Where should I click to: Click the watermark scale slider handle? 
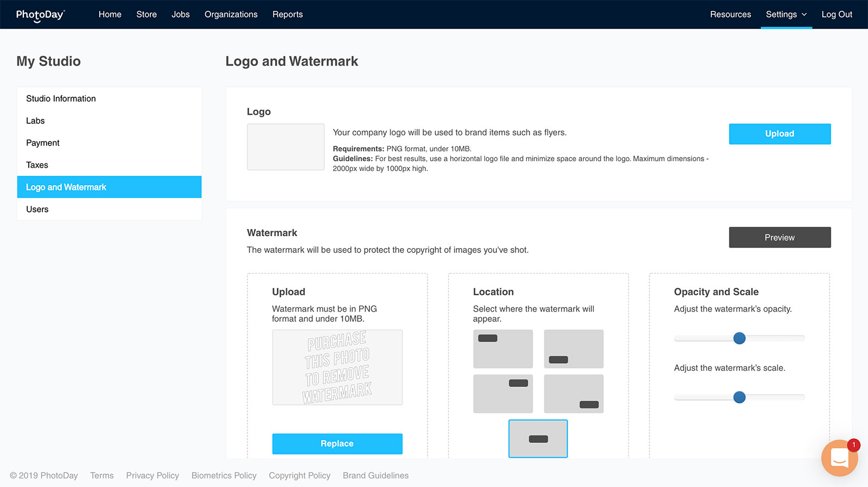click(x=739, y=397)
